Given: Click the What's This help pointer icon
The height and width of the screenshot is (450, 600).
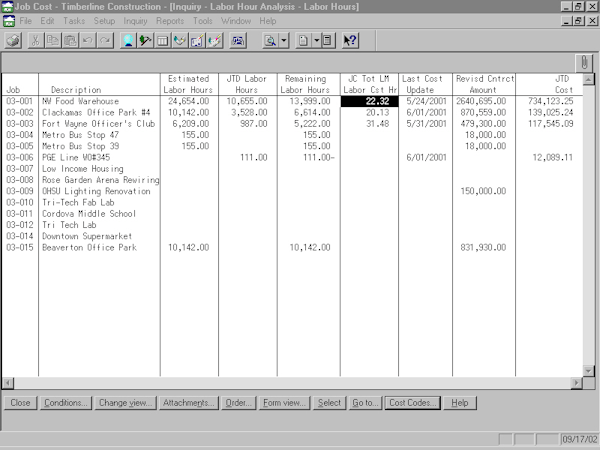Looking at the screenshot, I should pyautogui.click(x=350, y=40).
